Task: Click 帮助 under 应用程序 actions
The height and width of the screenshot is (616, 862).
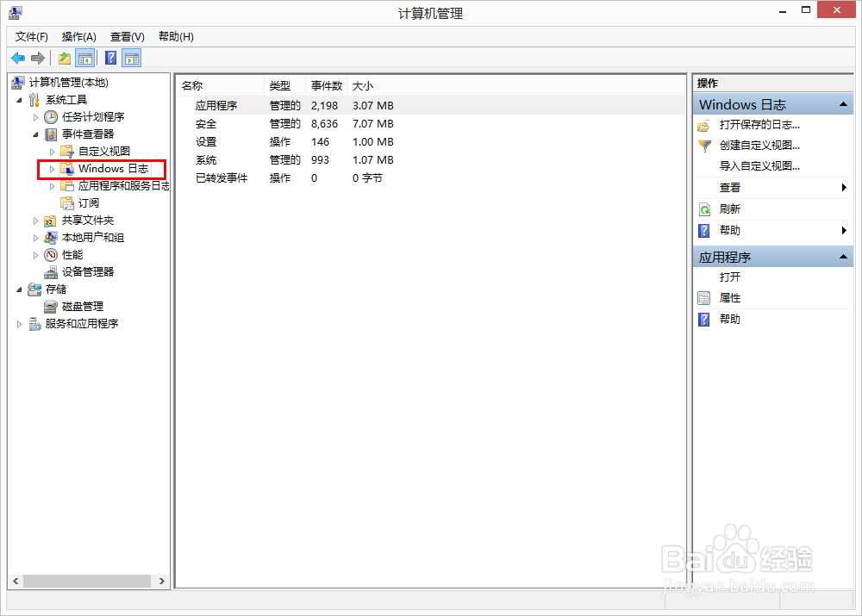Action: [x=730, y=319]
